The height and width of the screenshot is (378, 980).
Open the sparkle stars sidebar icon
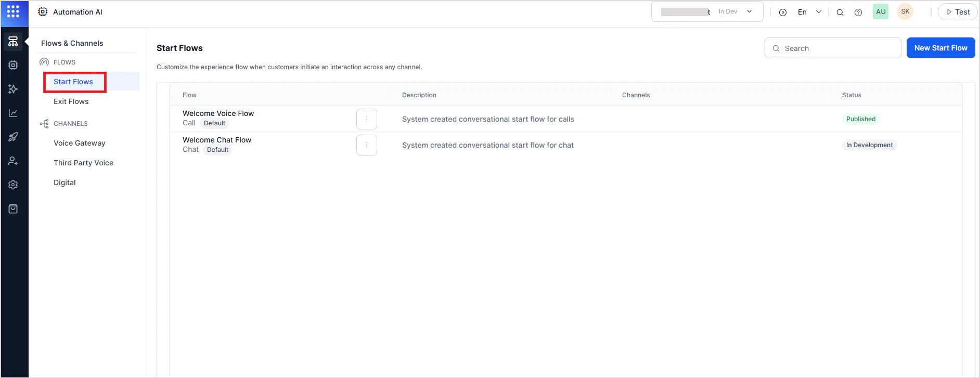[x=13, y=89]
